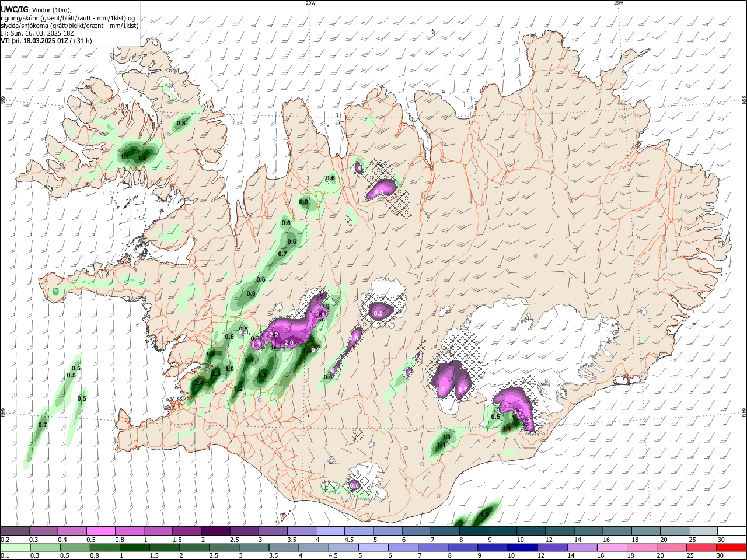
Task: Pick the dark purple snow swatch between 2 and 2.5
Action: (x=215, y=531)
